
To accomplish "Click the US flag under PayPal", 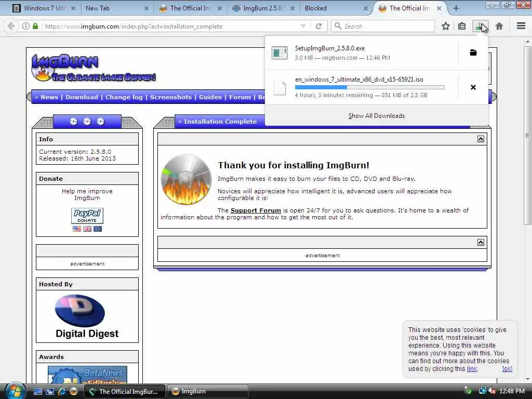I will pos(77,229).
